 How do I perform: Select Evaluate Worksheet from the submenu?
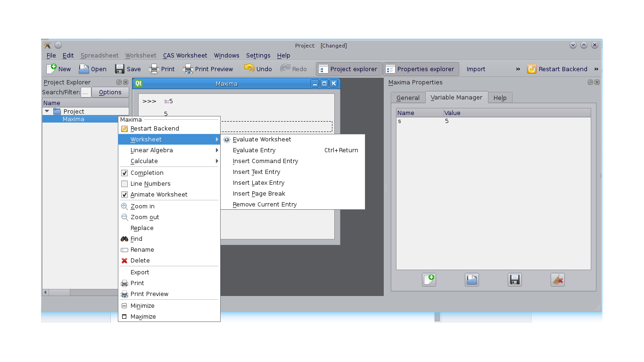click(262, 139)
